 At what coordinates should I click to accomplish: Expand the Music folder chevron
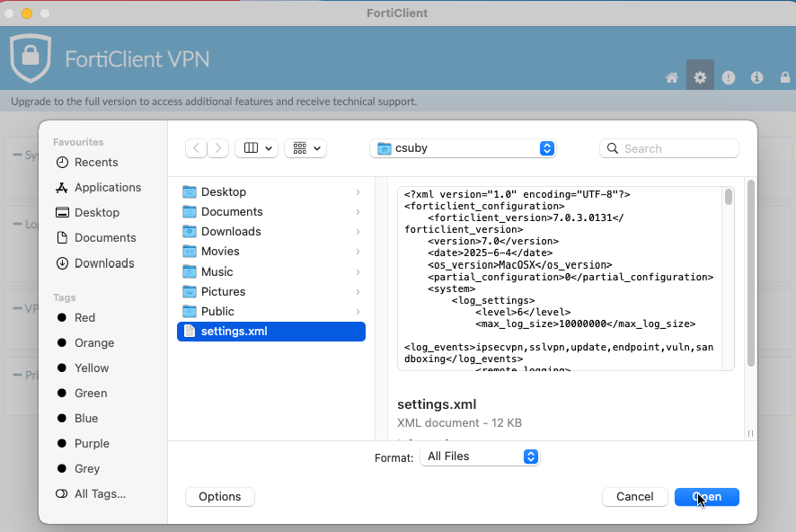point(358,272)
